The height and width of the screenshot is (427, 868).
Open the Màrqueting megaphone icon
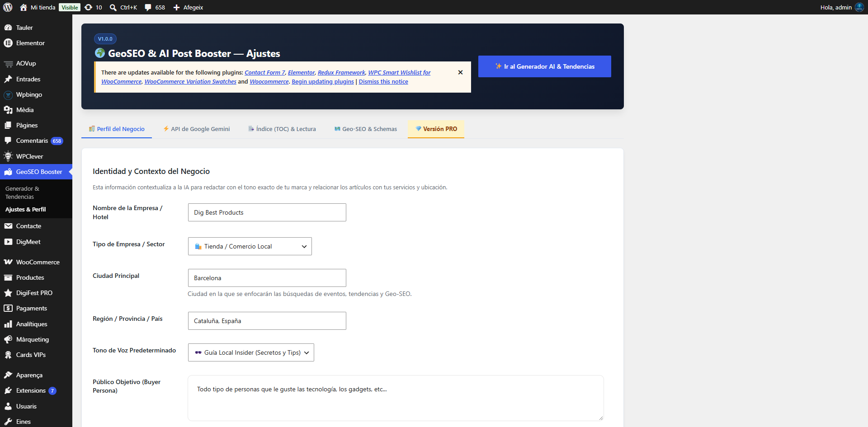pyautogui.click(x=8, y=339)
